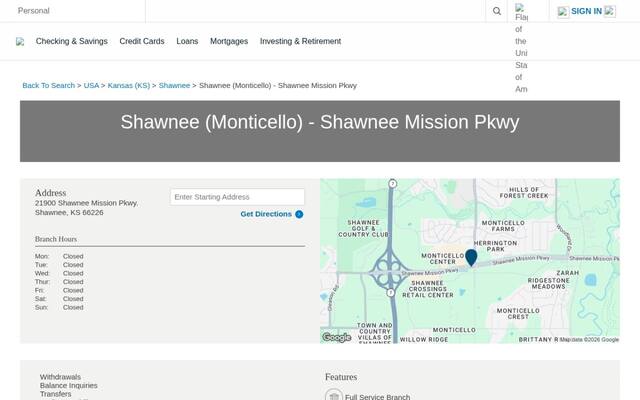The image size is (640, 400).
Task: Open Credit Cards menu
Action: coord(142,41)
